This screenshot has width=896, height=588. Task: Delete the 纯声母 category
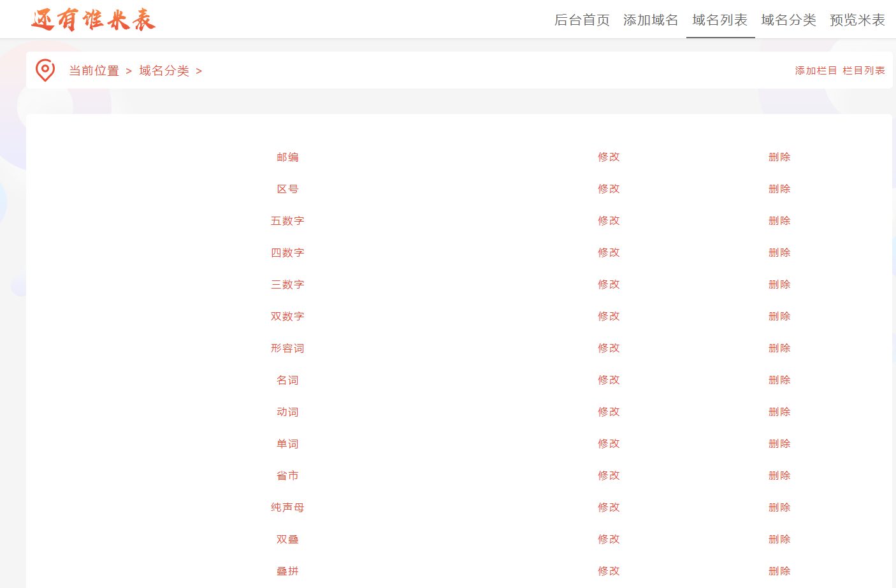point(779,508)
